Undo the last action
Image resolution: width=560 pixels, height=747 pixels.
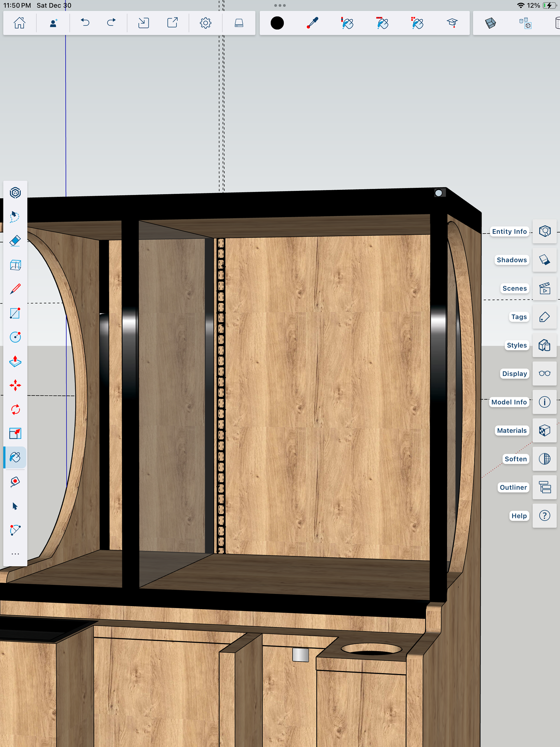(85, 23)
